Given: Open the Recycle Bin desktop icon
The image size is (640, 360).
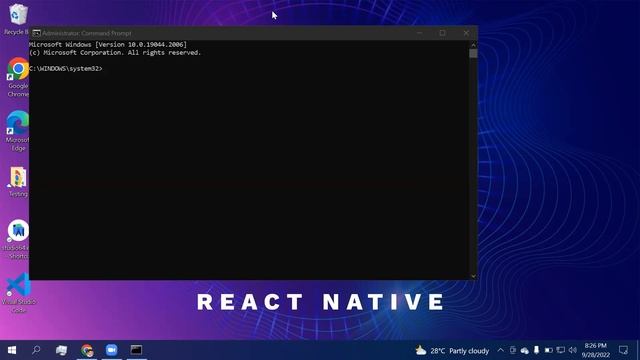Looking at the screenshot, I should [x=17, y=19].
